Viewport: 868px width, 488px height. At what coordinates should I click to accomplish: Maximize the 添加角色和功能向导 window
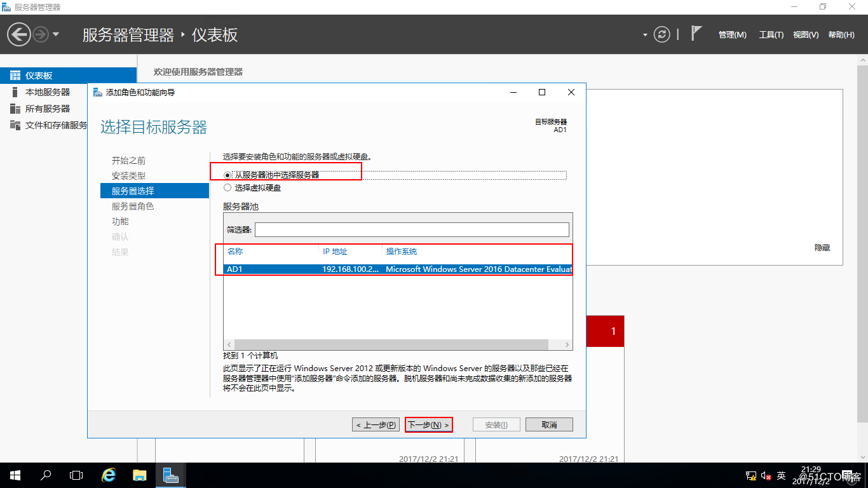[542, 92]
